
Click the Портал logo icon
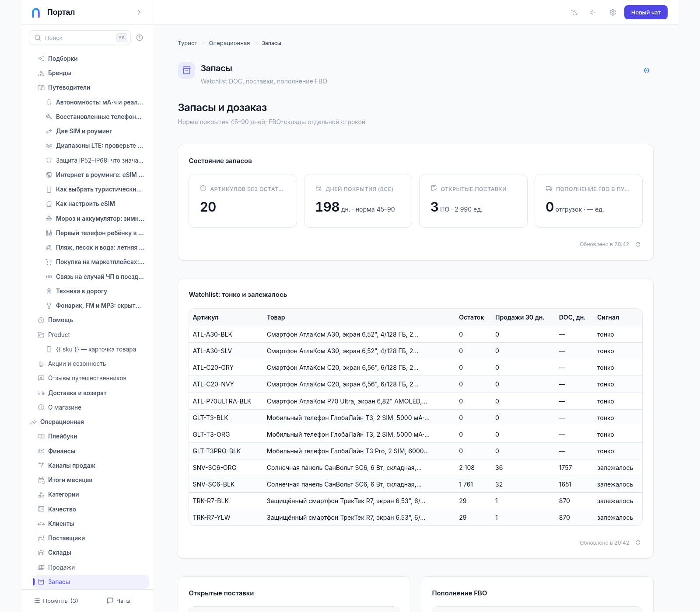coord(36,13)
